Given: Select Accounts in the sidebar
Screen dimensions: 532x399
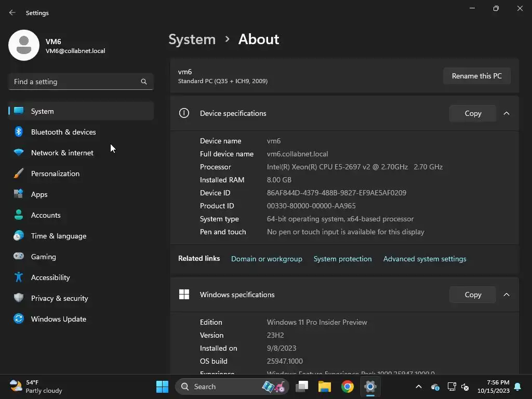Looking at the screenshot, I should click(x=81, y=215).
